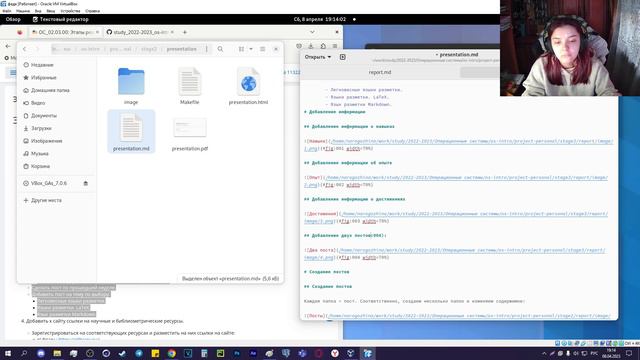This screenshot has height=360, width=640.
Task: Open path bar kebab menu in Files
Action: pos(207,49)
